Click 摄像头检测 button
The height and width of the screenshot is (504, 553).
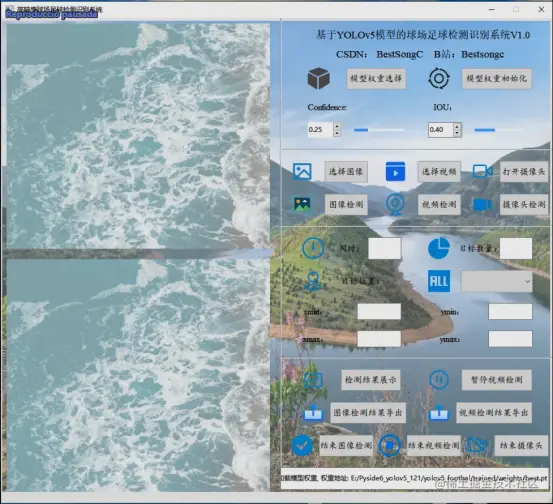tap(524, 204)
